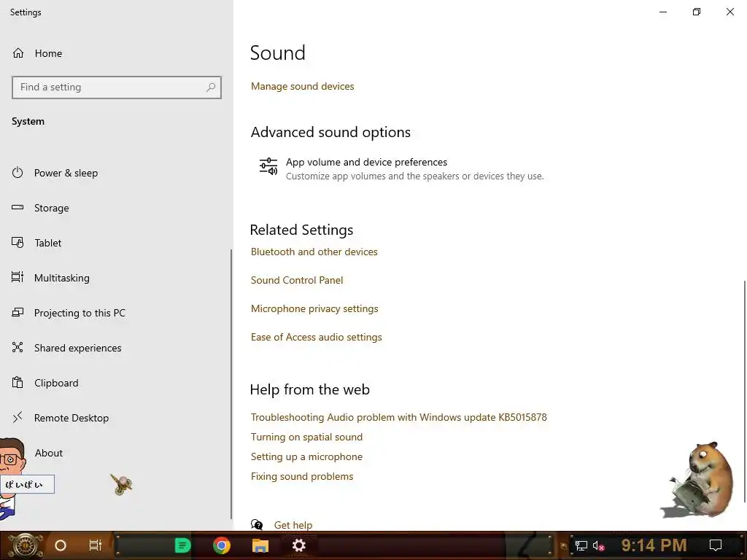Select Storage in the System list
The width and height of the screenshot is (747, 560).
pyautogui.click(x=52, y=208)
